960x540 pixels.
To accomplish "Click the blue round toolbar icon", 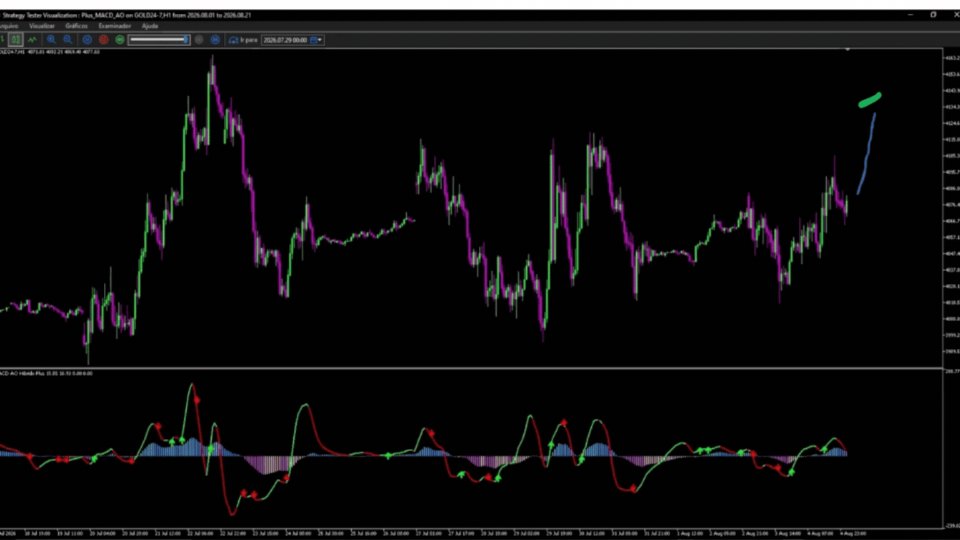I will [x=88, y=40].
